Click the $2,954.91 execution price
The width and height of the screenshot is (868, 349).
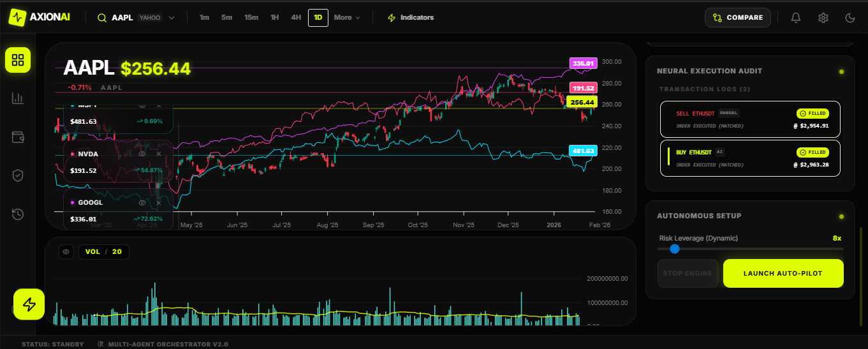pos(811,126)
